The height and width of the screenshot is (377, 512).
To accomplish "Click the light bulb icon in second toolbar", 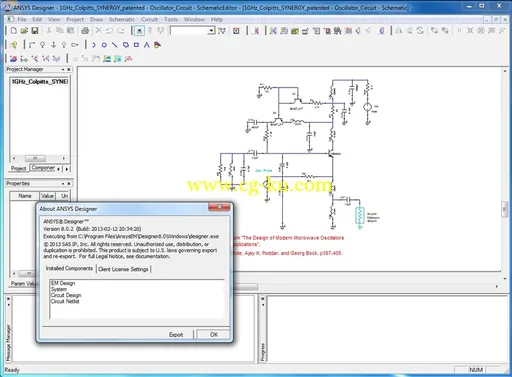I will (x=14, y=45).
